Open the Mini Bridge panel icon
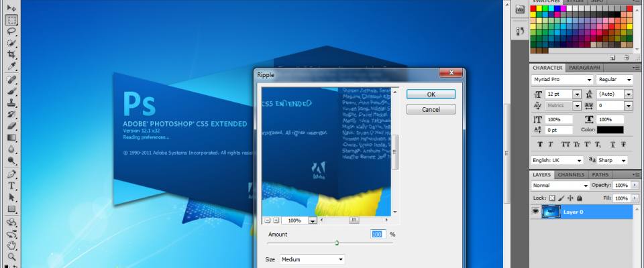 tap(520, 9)
